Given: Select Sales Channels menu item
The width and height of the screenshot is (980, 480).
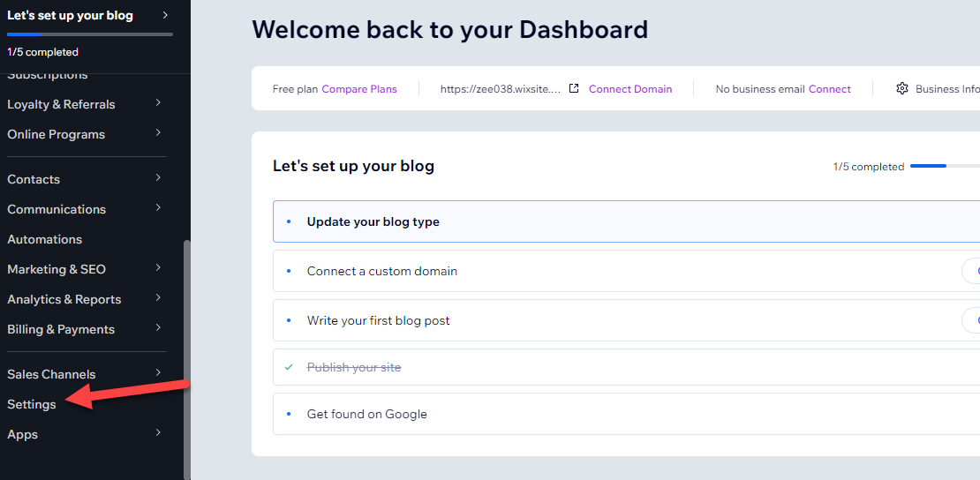Looking at the screenshot, I should [51, 374].
